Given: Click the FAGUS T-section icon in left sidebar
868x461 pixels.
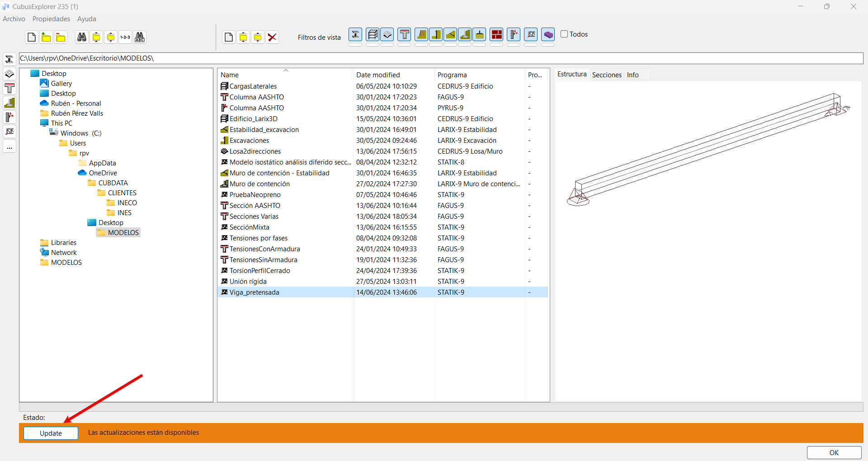Looking at the screenshot, I should point(9,88).
